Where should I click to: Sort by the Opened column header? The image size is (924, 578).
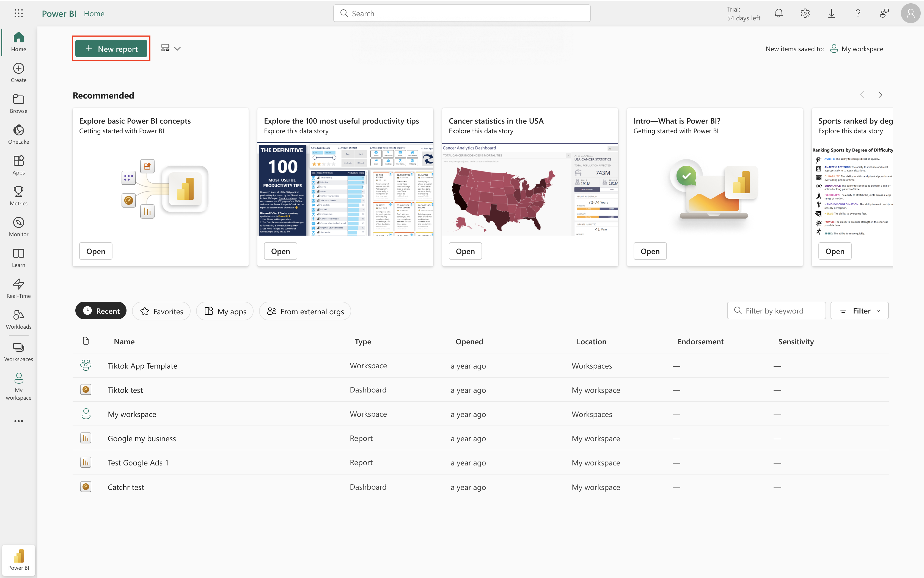[x=469, y=341]
